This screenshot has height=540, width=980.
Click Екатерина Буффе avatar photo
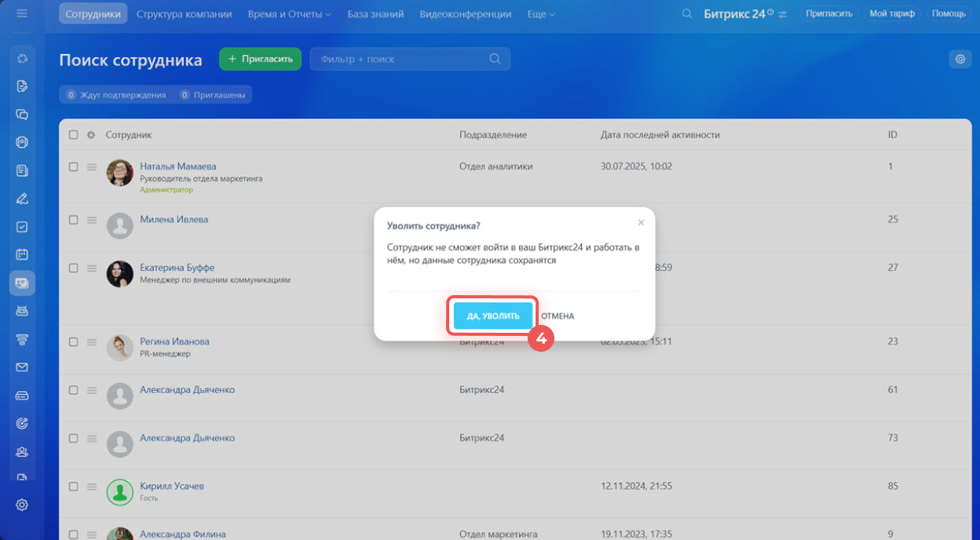[x=119, y=274]
